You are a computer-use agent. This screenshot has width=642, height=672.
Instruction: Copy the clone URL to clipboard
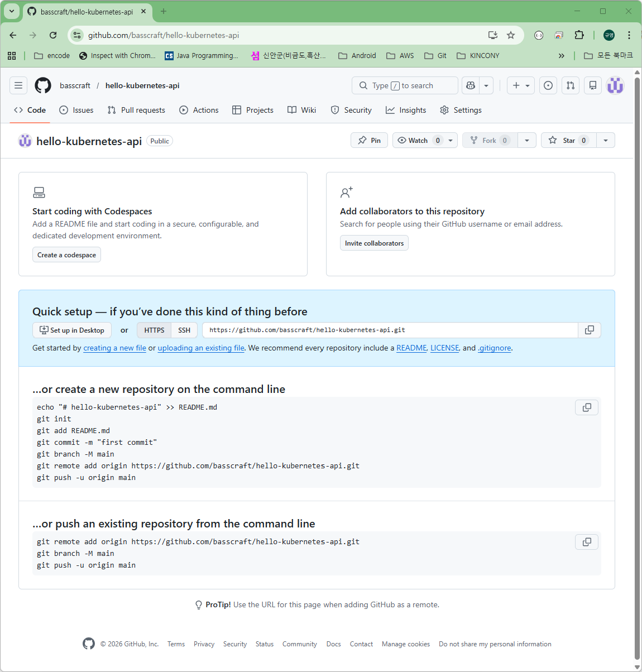[x=590, y=330]
